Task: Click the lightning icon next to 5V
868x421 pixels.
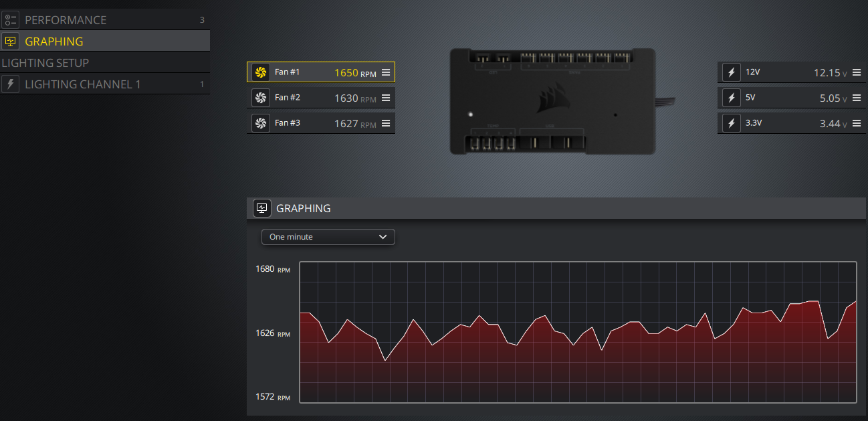Action: point(731,97)
